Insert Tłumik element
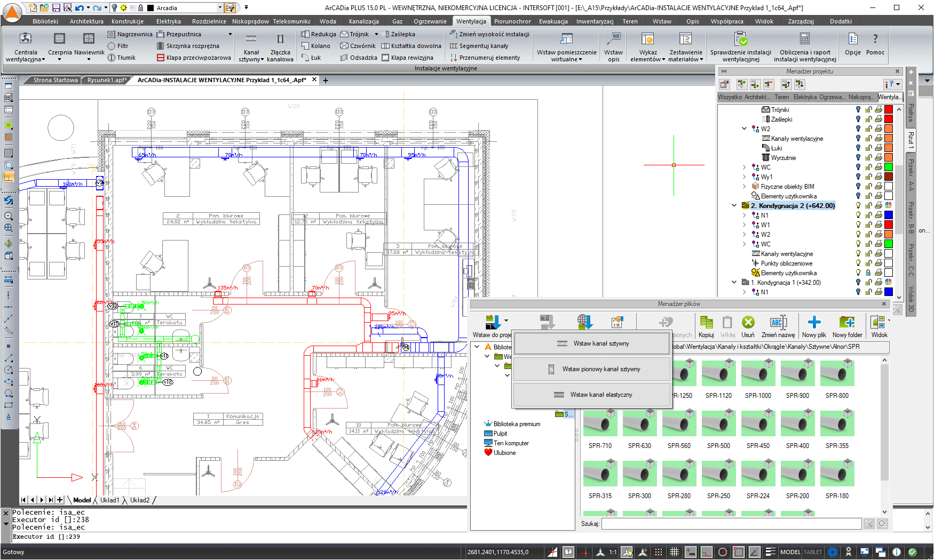934x560 pixels. (122, 58)
